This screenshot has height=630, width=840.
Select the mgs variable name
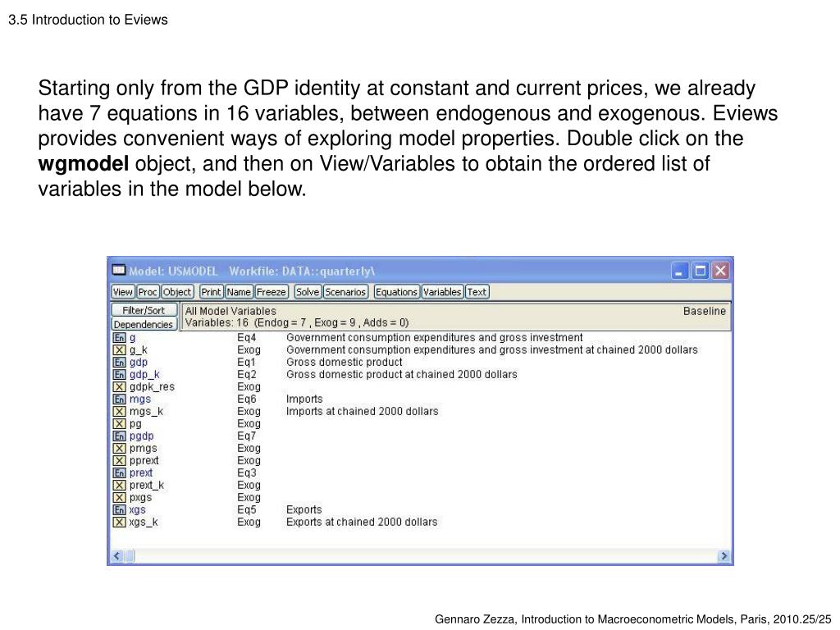tap(139, 399)
